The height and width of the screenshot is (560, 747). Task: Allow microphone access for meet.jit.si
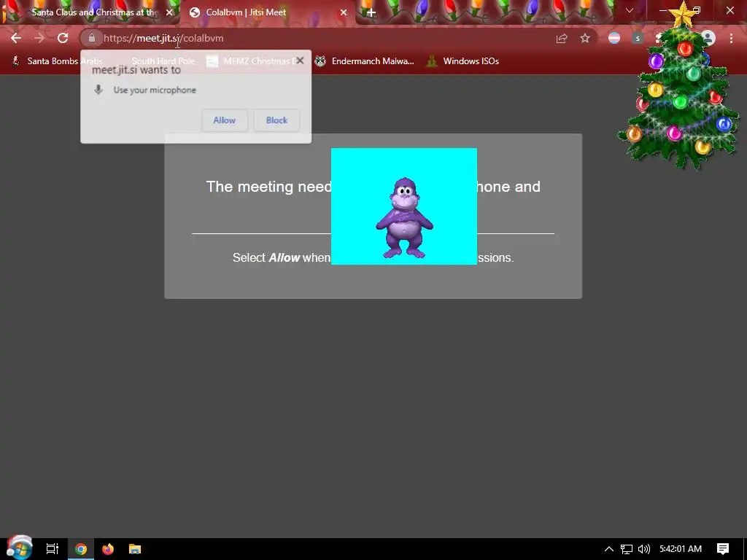(225, 120)
